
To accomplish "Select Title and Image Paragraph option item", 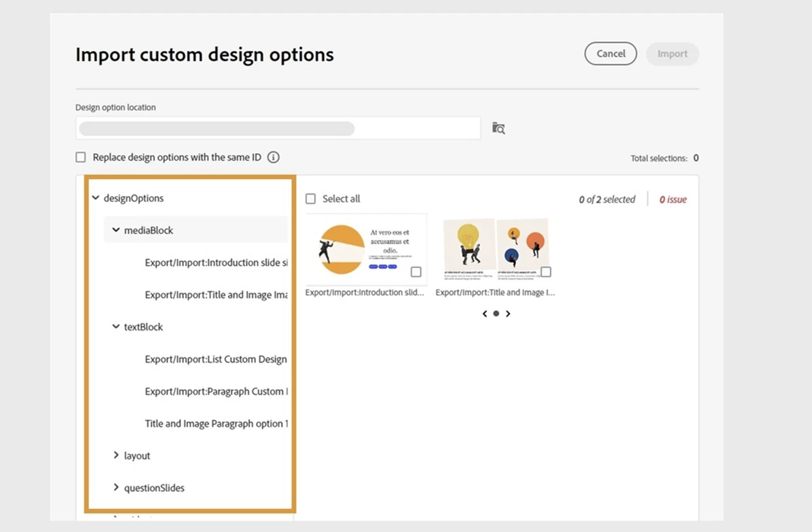I will tap(216, 423).
